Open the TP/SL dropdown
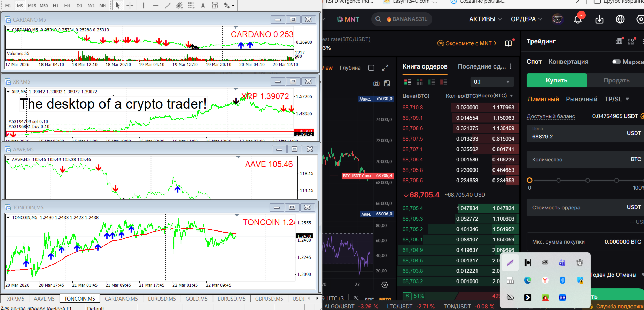This screenshot has height=310, width=644. pos(617,99)
